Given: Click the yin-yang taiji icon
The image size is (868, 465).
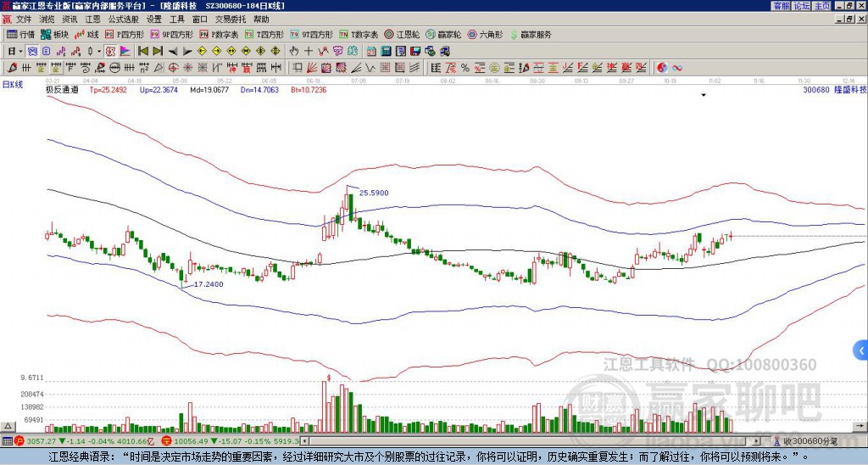Looking at the screenshot, I should tap(662, 68).
